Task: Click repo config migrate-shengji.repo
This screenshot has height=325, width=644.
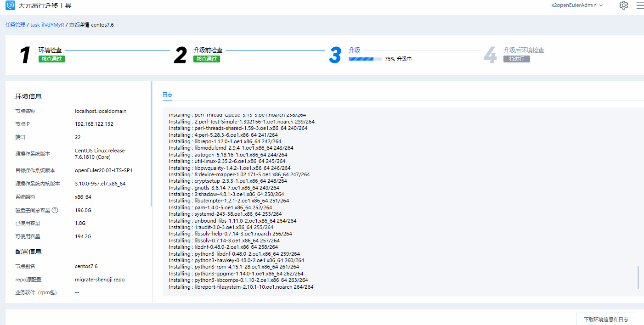Action: 100,280
